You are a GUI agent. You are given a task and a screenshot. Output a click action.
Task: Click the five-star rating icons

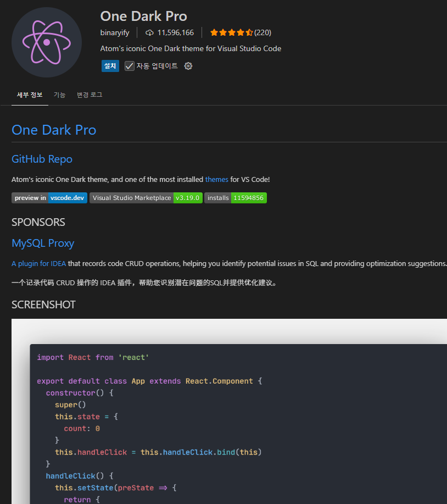tap(231, 32)
